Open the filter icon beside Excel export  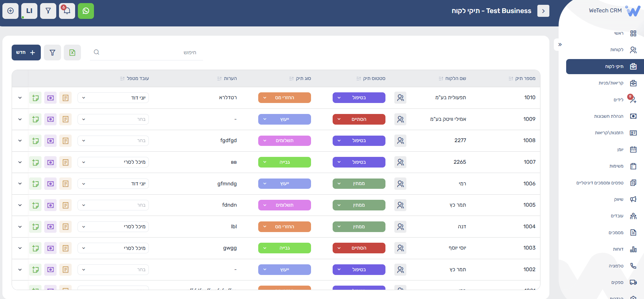click(x=52, y=53)
